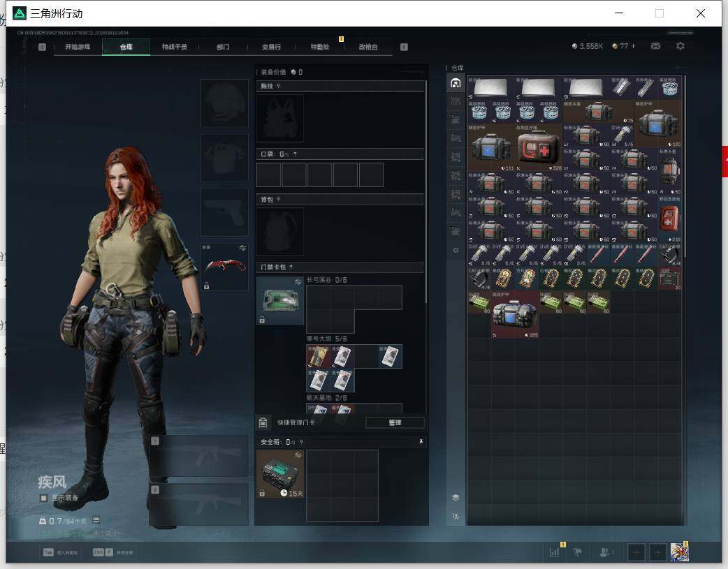Image resolution: width=728 pixels, height=569 pixels.
Task: Select the red karambit knife slot
Action: tap(225, 267)
